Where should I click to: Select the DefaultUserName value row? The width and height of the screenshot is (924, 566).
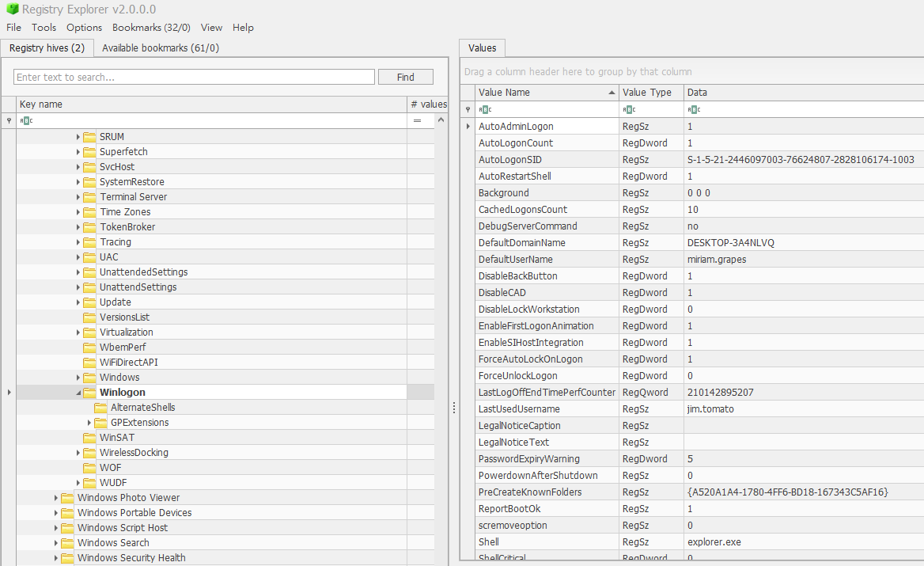click(699, 260)
